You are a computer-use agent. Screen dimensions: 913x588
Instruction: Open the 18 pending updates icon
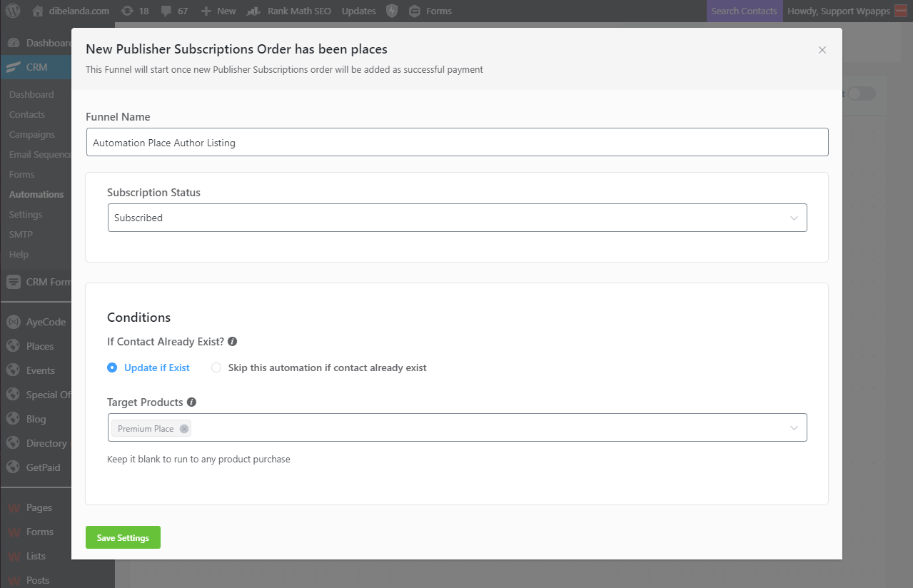135,11
